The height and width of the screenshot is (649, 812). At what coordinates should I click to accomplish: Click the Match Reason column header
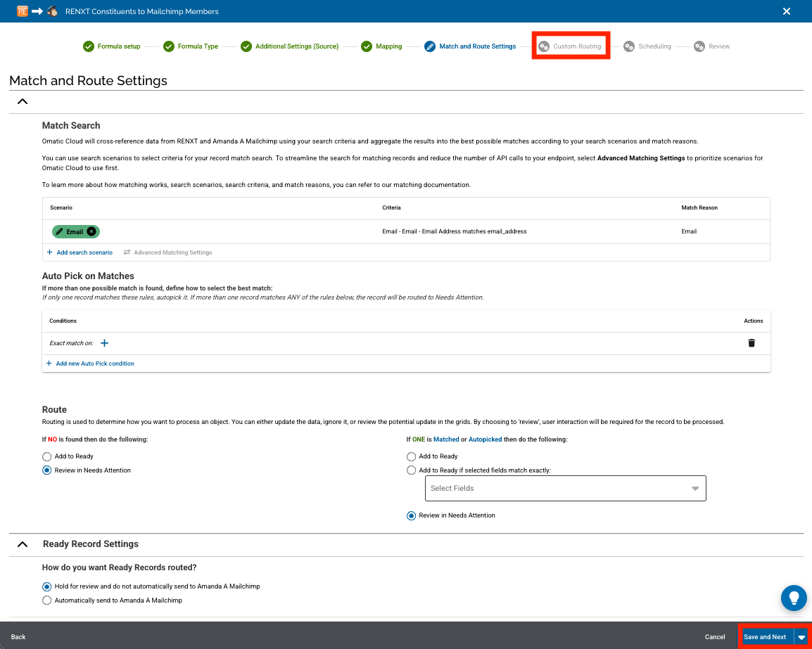coord(699,207)
